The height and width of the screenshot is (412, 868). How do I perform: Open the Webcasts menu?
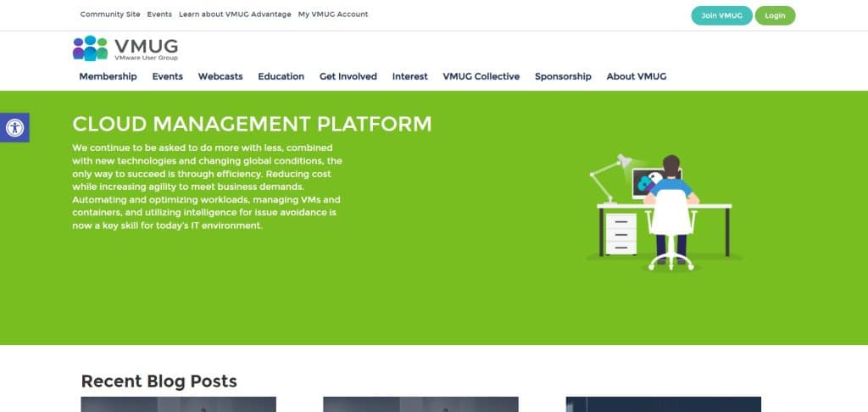220,76
